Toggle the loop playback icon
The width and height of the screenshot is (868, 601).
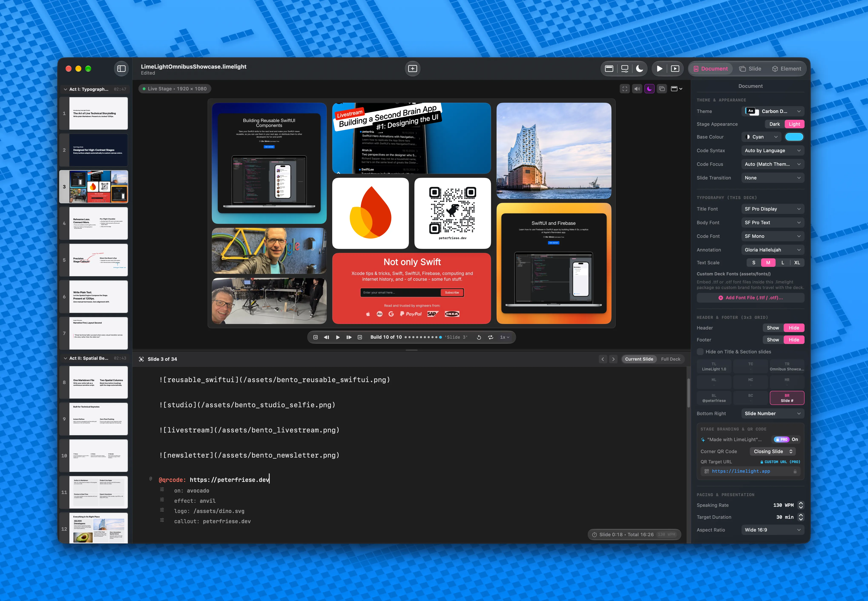pos(491,337)
